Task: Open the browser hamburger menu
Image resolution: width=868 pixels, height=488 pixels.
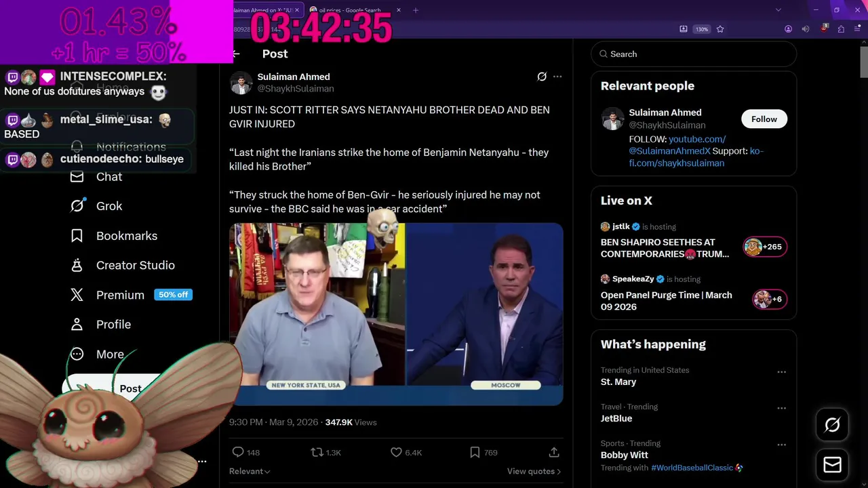Action: [x=858, y=29]
